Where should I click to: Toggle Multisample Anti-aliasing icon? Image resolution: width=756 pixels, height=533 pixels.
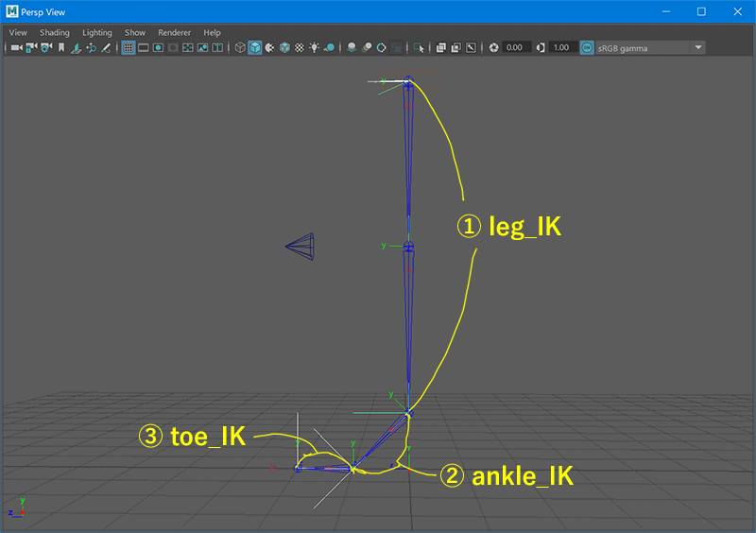(x=382, y=48)
